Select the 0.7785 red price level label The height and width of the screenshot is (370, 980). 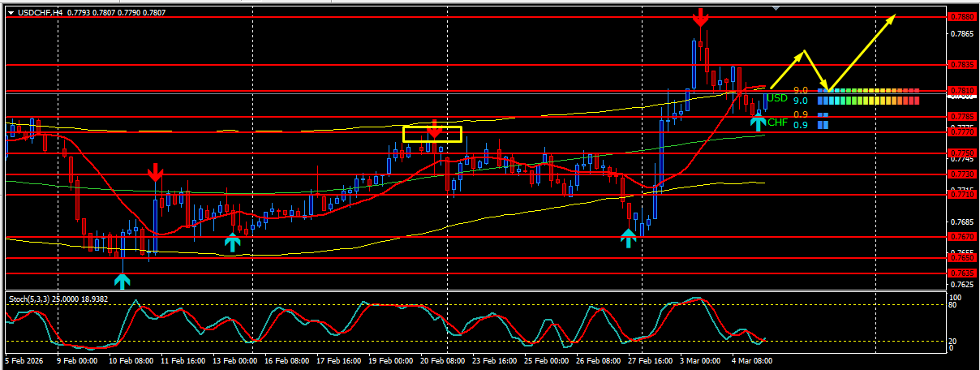tap(961, 117)
